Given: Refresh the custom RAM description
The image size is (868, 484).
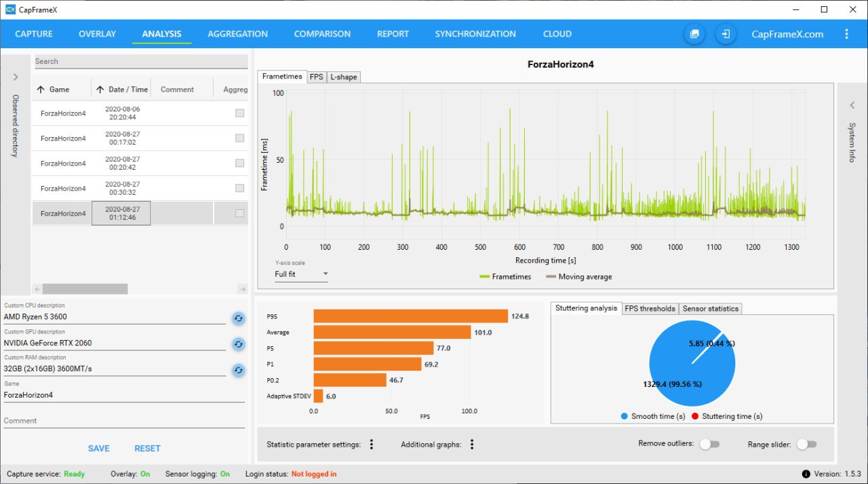Looking at the screenshot, I should pyautogui.click(x=239, y=370).
